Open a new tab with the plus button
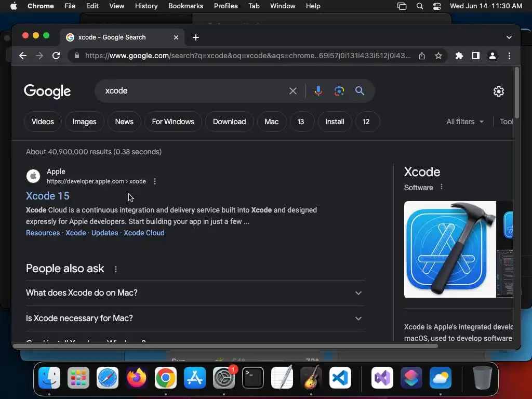This screenshot has height=399, width=532. [x=196, y=37]
